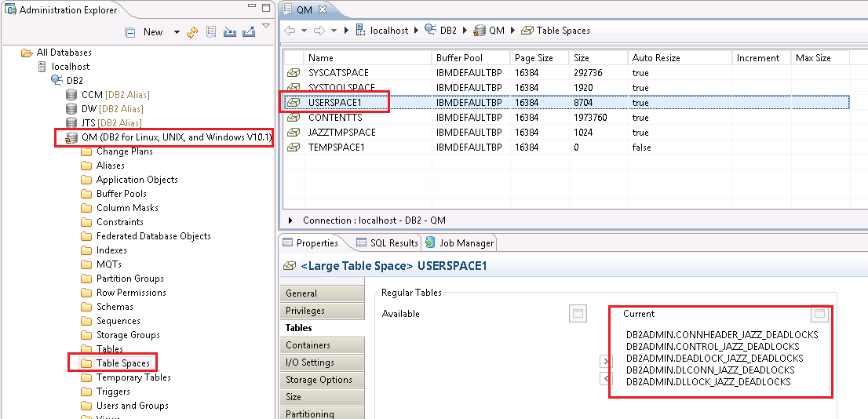
Task: Open the Change Plans folder
Action: point(117,151)
